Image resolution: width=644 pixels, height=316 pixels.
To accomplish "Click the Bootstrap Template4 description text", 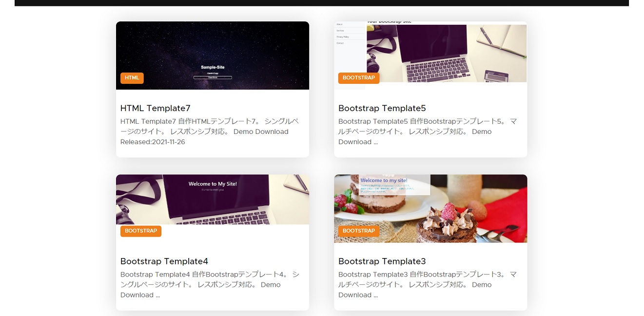I will 210,284.
